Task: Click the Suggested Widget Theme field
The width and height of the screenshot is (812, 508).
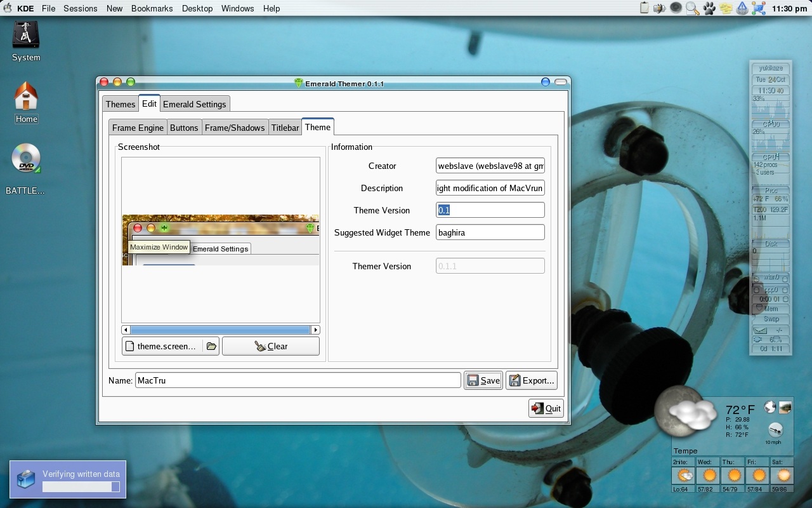Action: tap(490, 232)
